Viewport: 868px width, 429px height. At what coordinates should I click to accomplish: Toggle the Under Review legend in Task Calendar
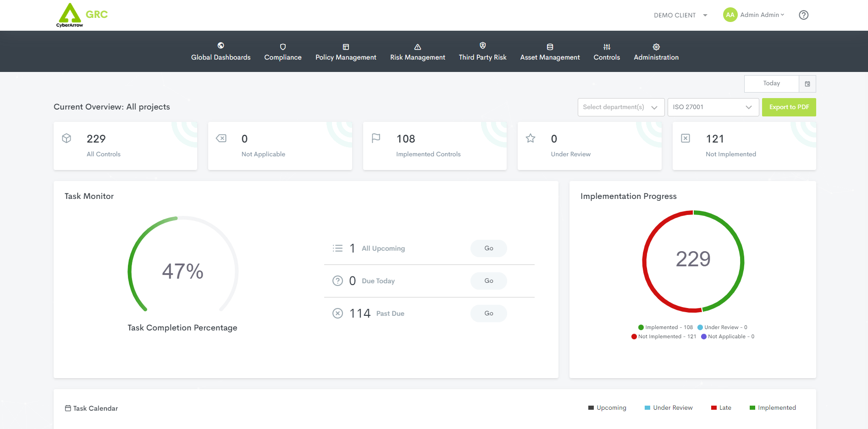click(668, 407)
